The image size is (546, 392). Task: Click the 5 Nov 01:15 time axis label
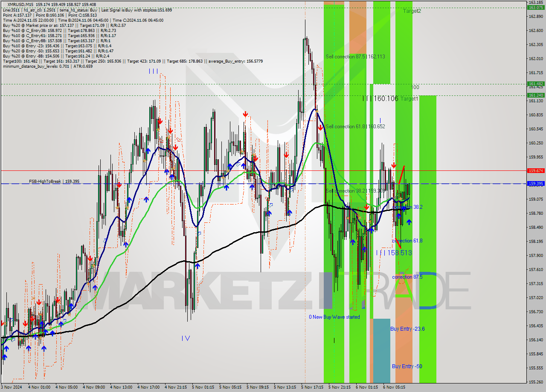tap(203, 387)
